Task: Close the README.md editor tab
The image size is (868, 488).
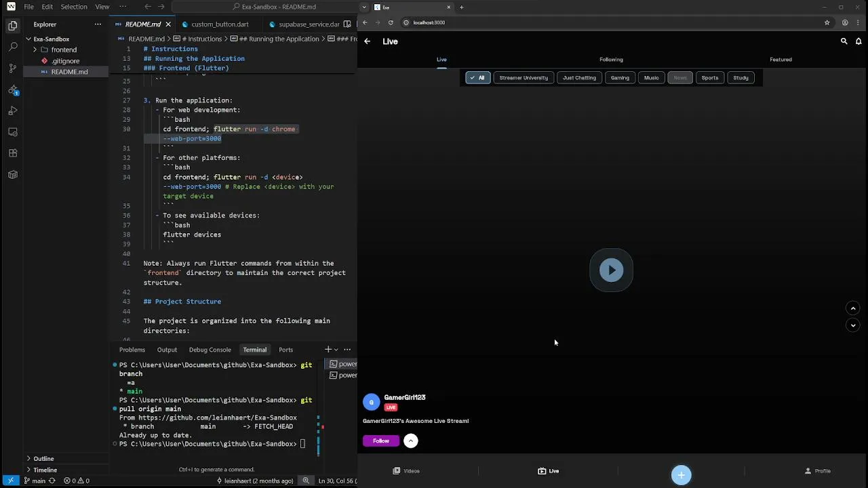Action: pyautogui.click(x=168, y=24)
